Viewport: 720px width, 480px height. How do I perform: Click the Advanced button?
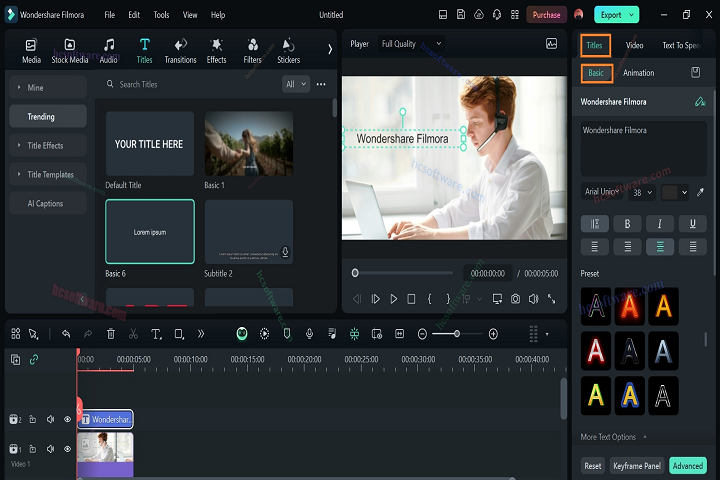click(688, 466)
